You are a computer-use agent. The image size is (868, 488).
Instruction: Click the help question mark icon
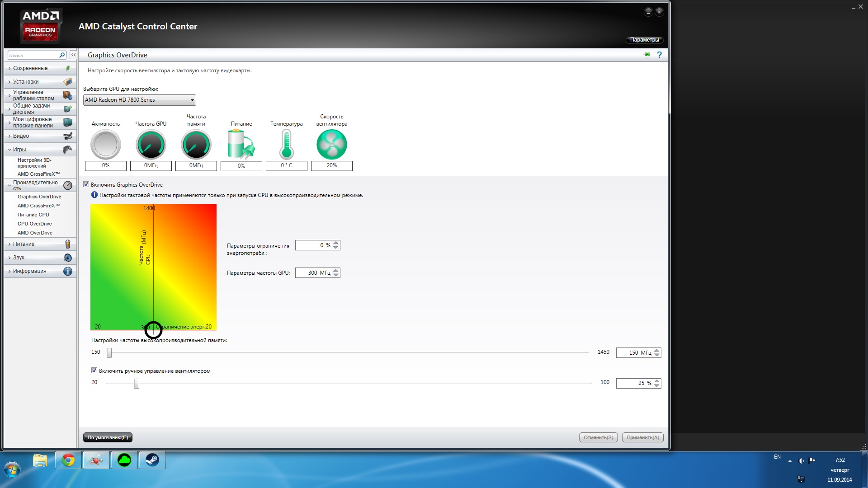coord(659,55)
